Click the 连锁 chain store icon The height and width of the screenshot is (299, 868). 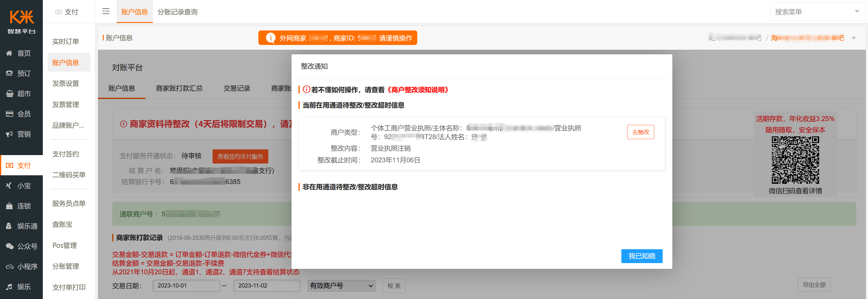[9, 206]
